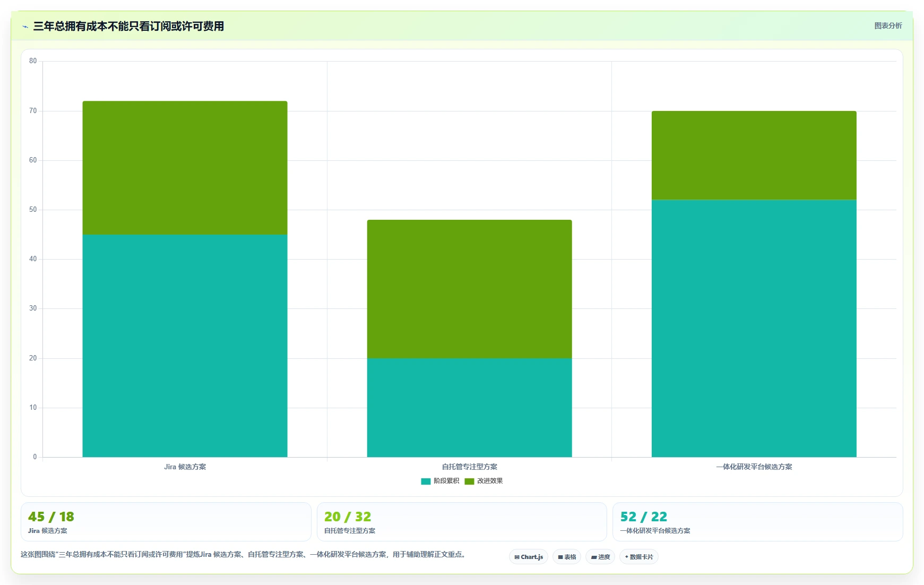
Task: Toggle the 改进效果 legend swatch
Action: pyautogui.click(x=469, y=481)
